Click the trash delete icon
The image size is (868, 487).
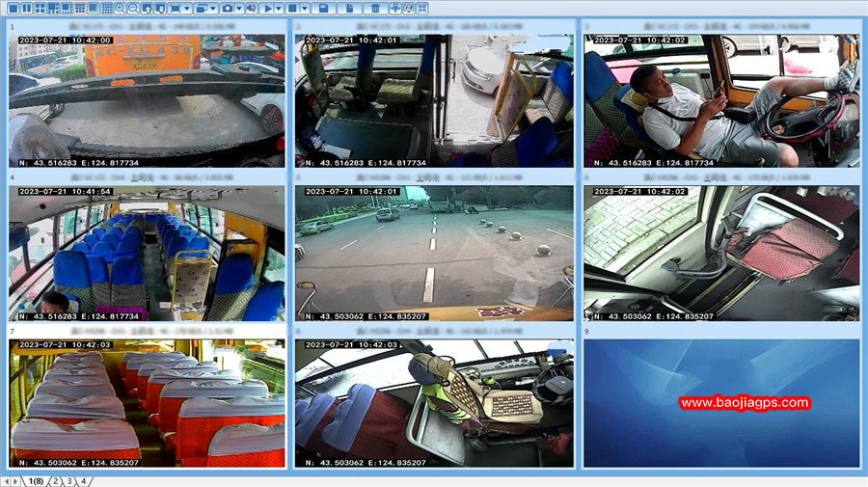[x=374, y=8]
